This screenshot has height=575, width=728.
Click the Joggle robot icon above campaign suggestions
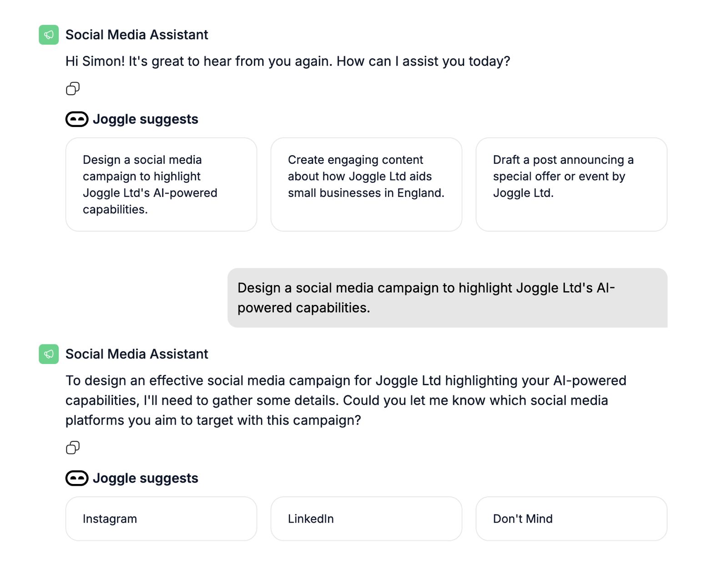pyautogui.click(x=77, y=119)
